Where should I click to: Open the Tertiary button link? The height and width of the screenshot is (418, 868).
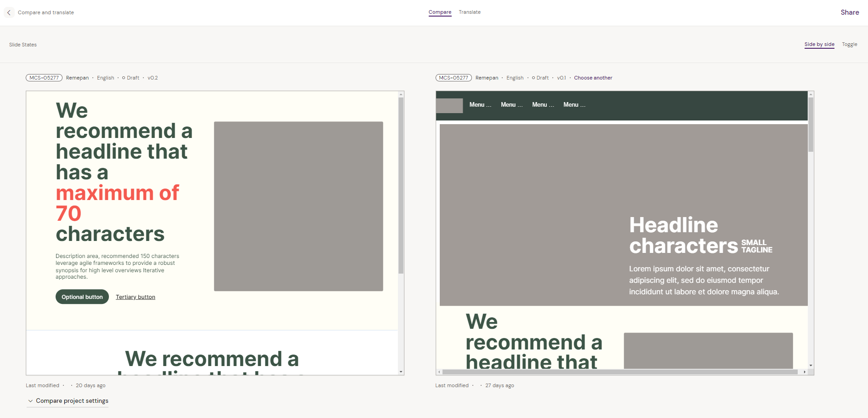pyautogui.click(x=135, y=297)
